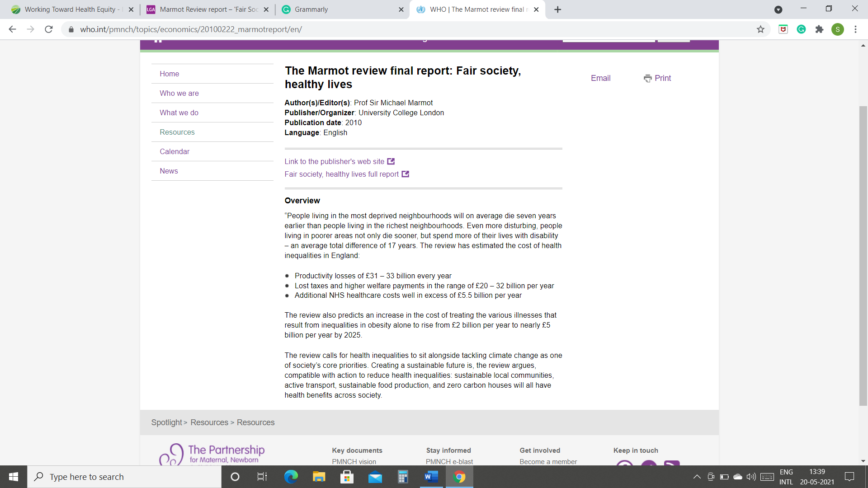868x488 pixels.
Task: Click the browser forward arrow
Action: click(x=30, y=29)
